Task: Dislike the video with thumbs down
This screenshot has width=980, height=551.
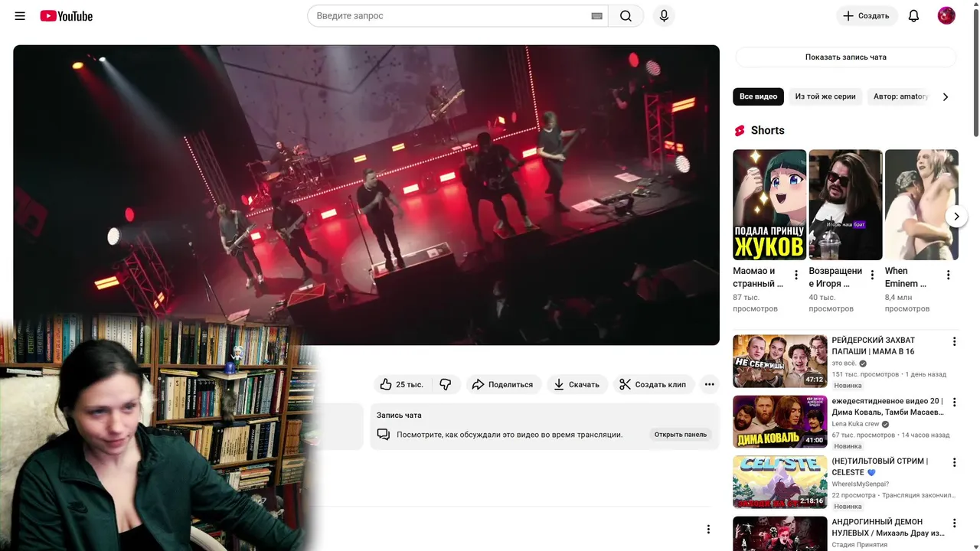Action: pos(446,384)
